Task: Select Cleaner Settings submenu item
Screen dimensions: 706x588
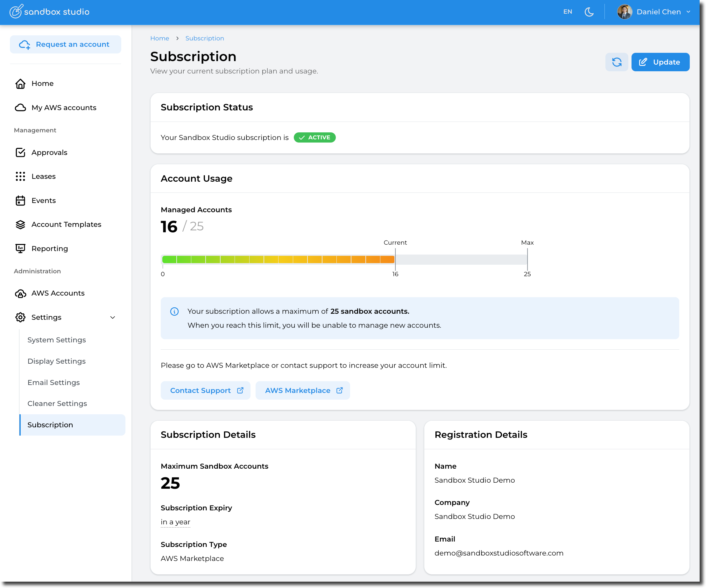Action: [x=57, y=403]
